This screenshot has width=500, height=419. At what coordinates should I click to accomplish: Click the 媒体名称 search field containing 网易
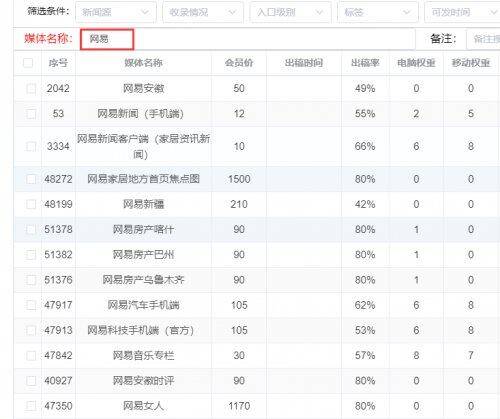point(107,39)
